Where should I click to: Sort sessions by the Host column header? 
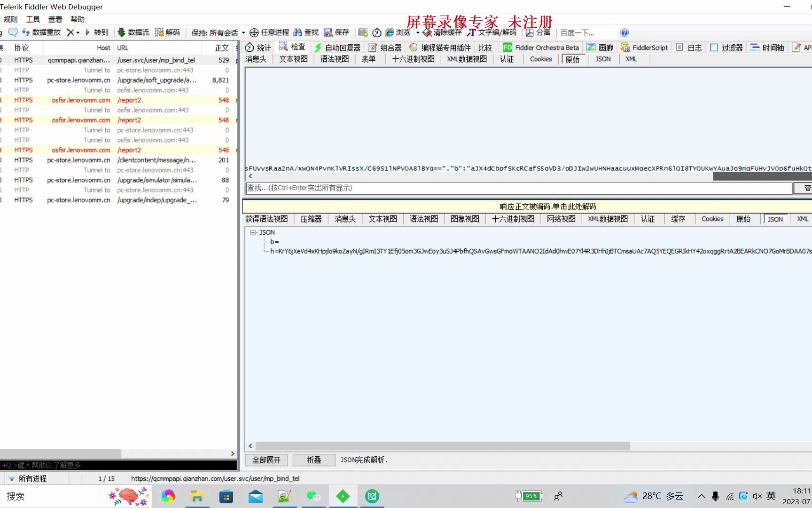[x=78, y=48]
